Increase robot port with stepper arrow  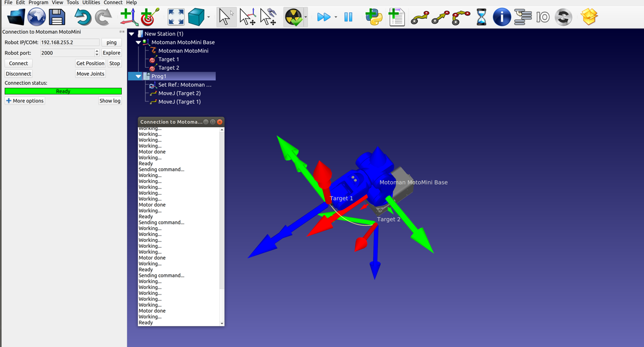pyautogui.click(x=97, y=51)
